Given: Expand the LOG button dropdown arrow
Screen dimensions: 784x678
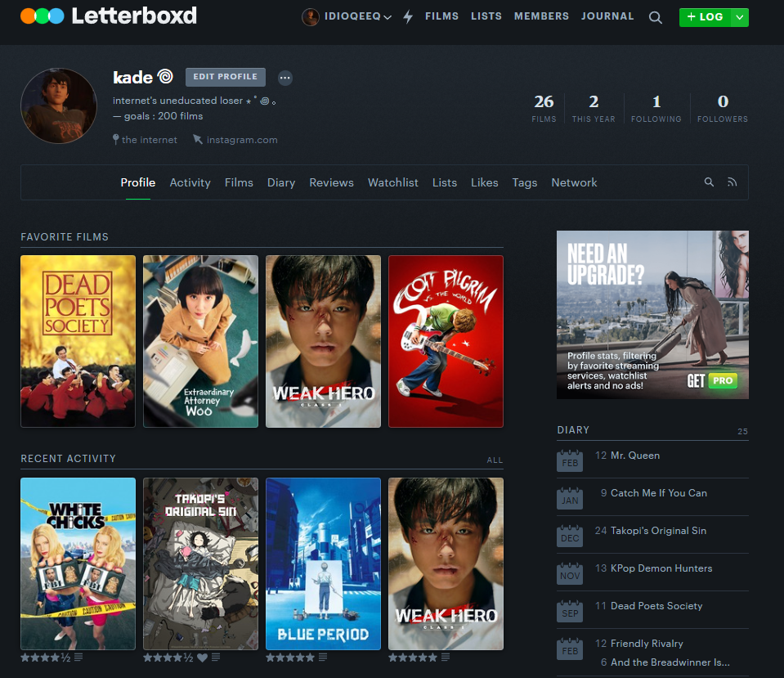Looking at the screenshot, I should tap(740, 17).
